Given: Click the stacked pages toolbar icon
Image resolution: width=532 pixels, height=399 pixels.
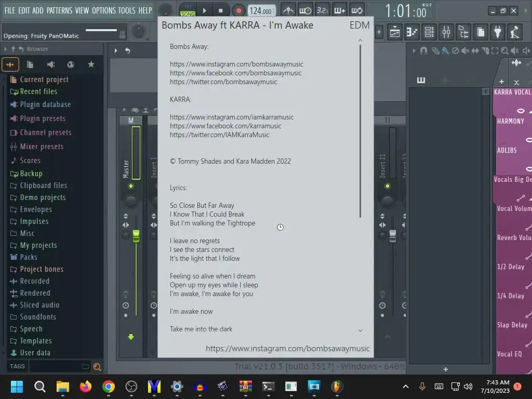Looking at the screenshot, I should 481,32.
